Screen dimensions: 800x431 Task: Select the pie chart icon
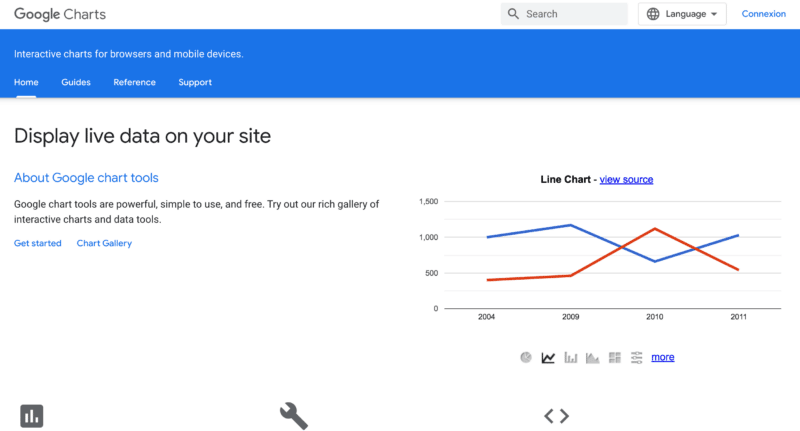pyautogui.click(x=526, y=357)
